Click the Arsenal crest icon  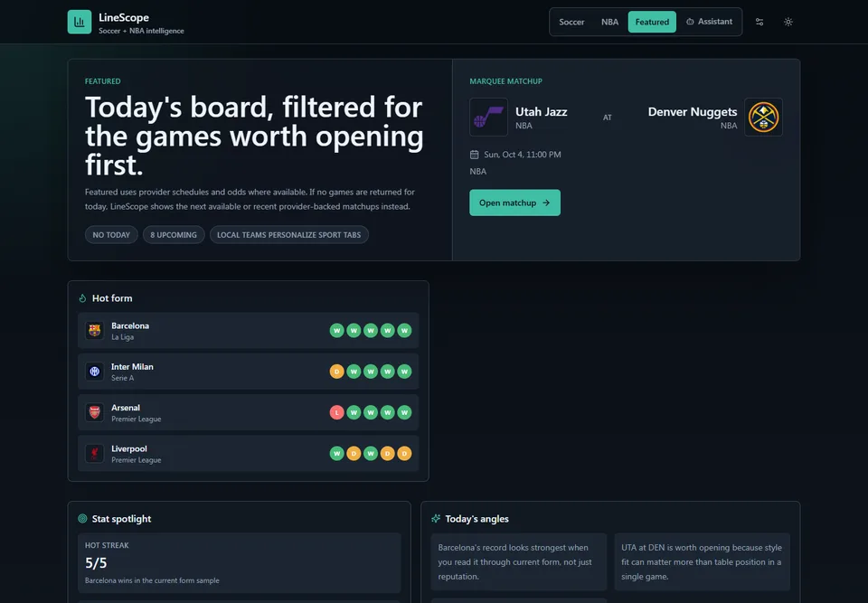point(95,412)
